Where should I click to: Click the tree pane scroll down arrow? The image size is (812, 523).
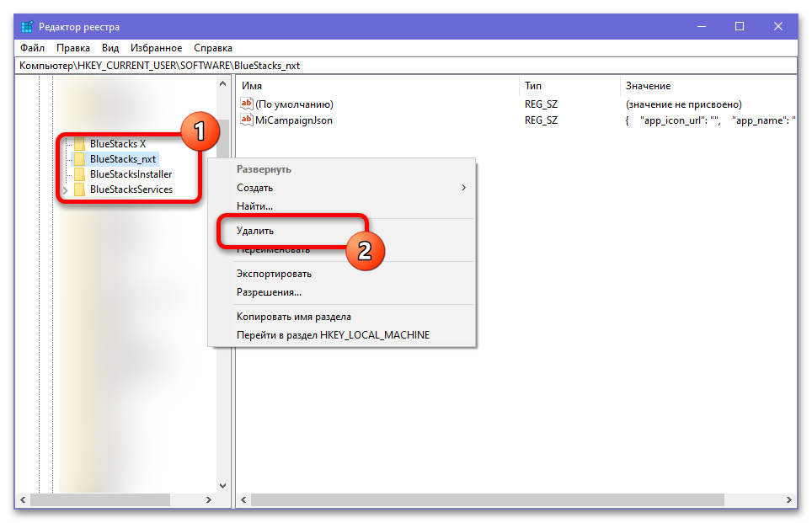click(222, 486)
